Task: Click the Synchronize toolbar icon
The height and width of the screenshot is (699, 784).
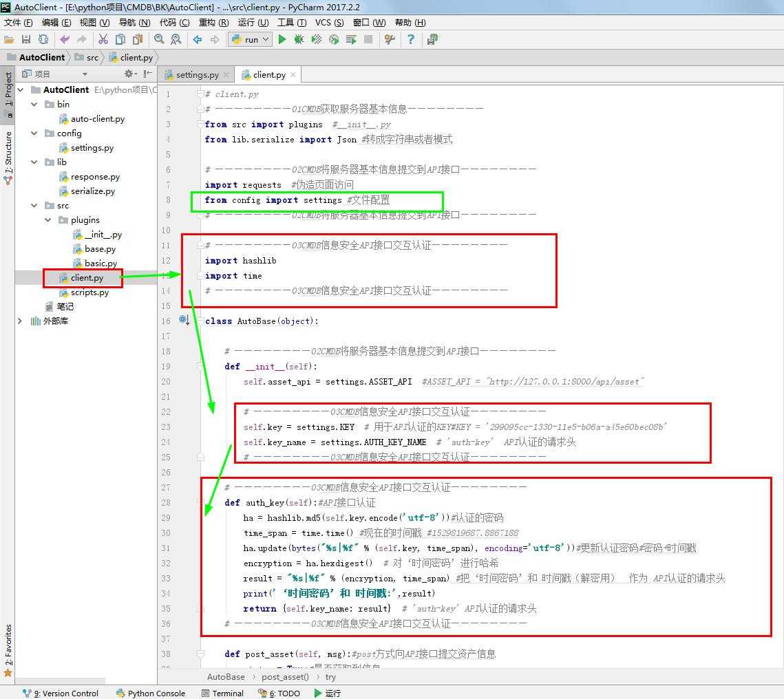Action: (x=43, y=39)
